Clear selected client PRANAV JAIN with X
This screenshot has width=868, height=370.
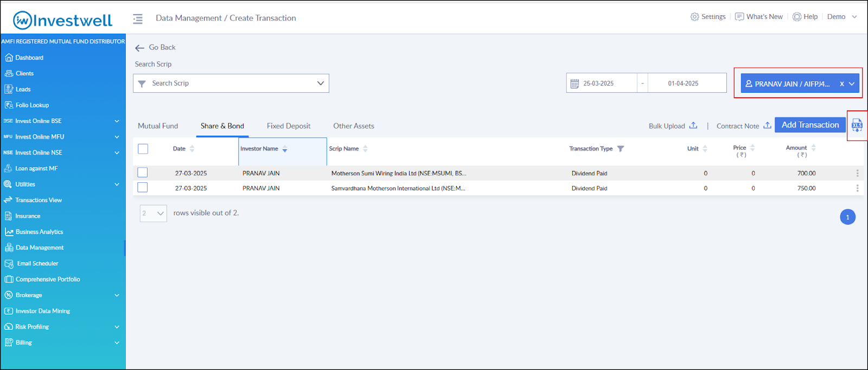tap(842, 84)
